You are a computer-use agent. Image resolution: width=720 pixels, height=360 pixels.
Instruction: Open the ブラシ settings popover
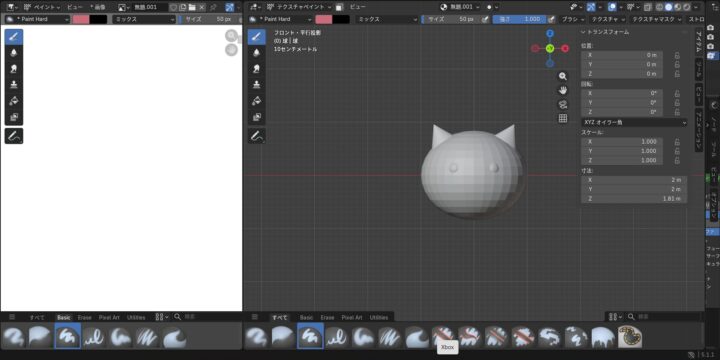[x=573, y=19]
